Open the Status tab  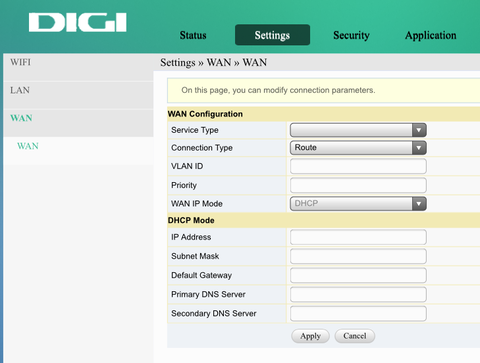click(193, 35)
